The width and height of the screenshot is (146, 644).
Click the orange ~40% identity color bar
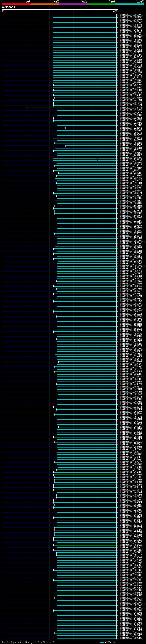click(45, 4)
